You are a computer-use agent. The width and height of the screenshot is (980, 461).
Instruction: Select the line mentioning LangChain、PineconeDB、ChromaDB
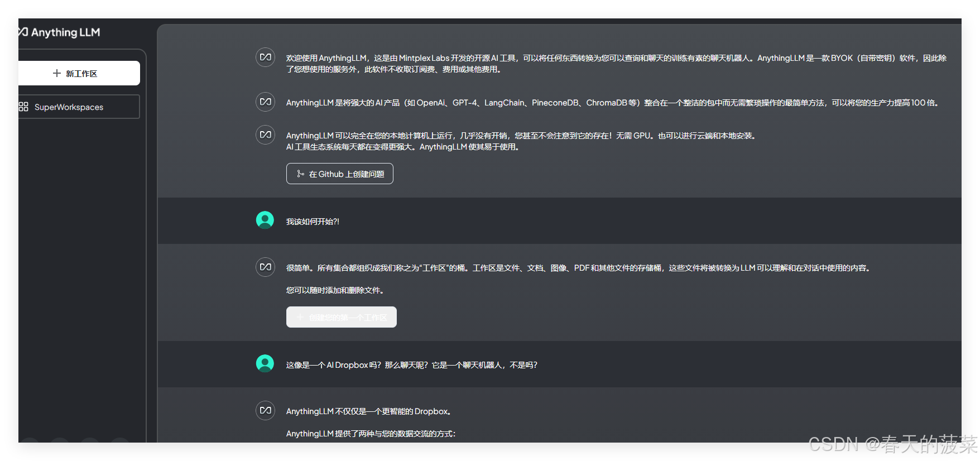pyautogui.click(x=613, y=103)
